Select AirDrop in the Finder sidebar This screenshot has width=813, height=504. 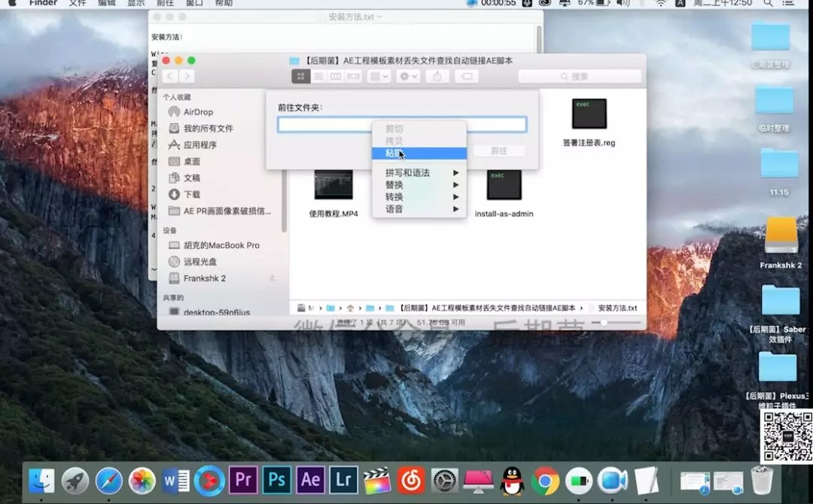tap(198, 112)
